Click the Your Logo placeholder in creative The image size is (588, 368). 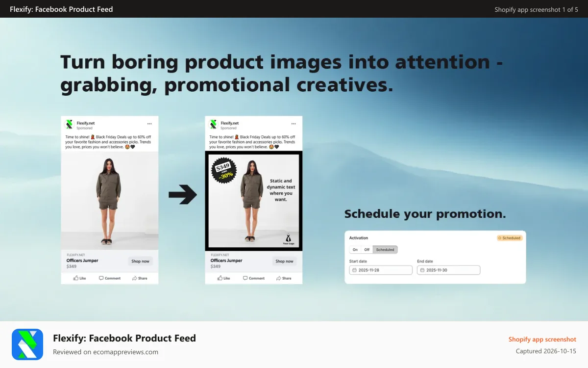click(x=289, y=238)
